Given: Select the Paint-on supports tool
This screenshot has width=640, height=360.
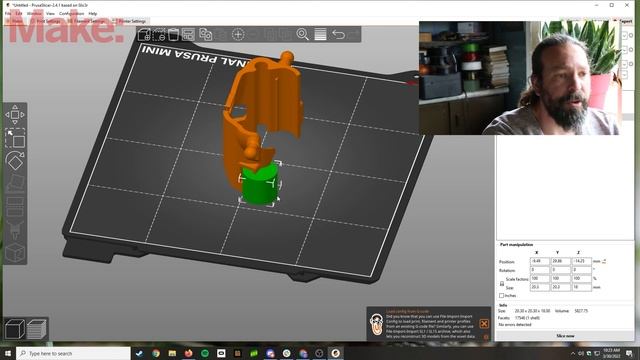Looking at the screenshot, I should click(15, 229).
